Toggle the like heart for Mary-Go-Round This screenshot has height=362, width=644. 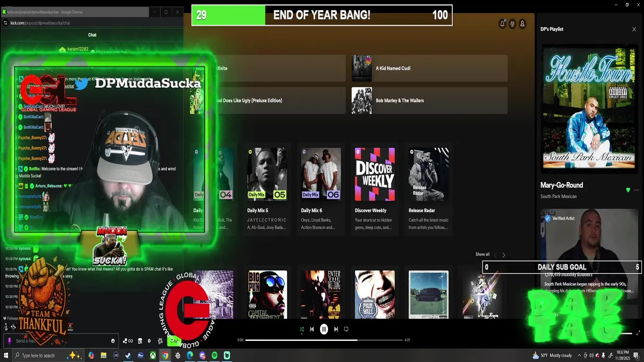pos(628,190)
